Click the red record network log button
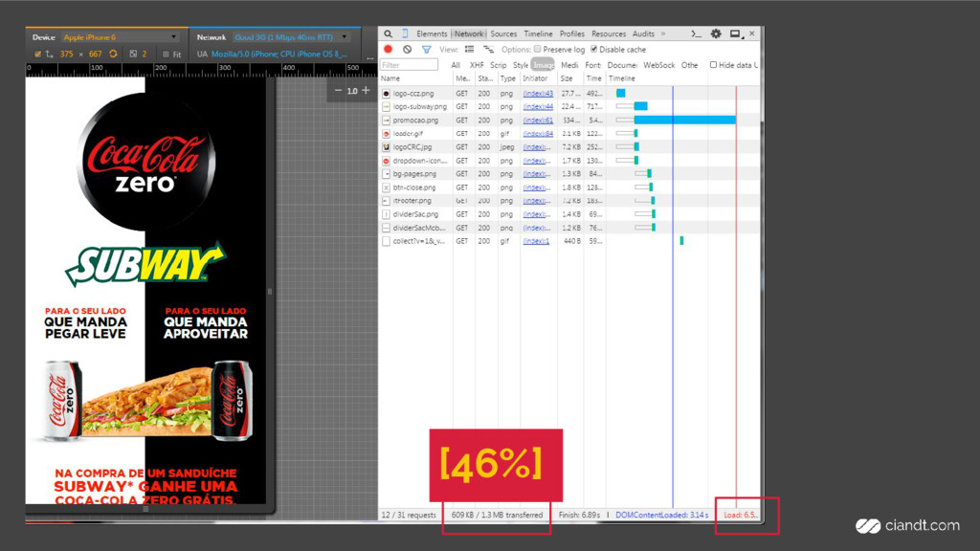The width and height of the screenshot is (980, 551). click(389, 49)
